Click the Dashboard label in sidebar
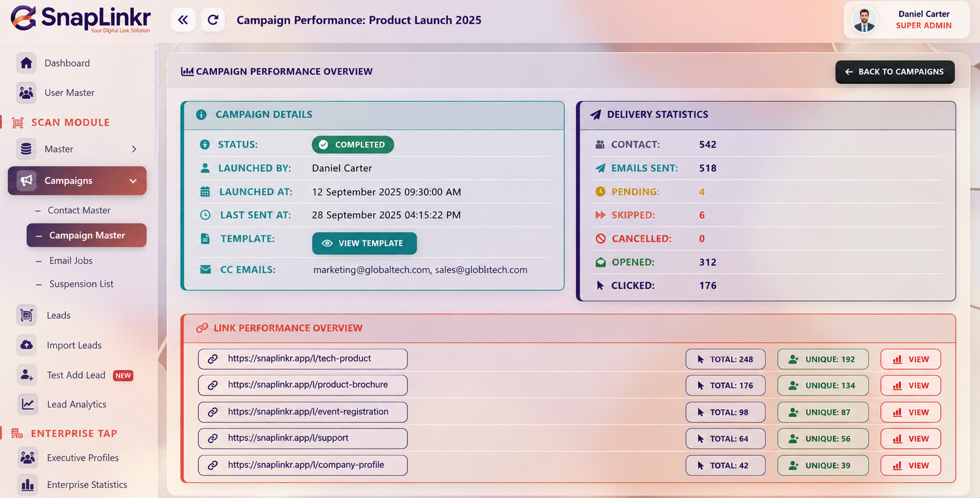 coord(67,63)
